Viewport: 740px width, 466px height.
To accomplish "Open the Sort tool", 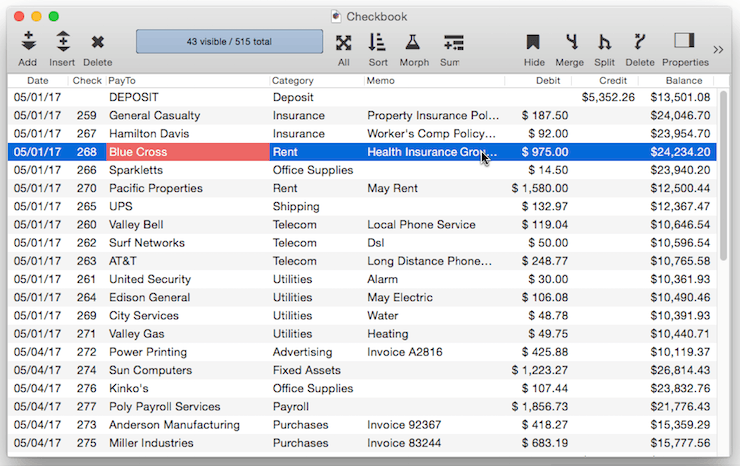I will 377,42.
